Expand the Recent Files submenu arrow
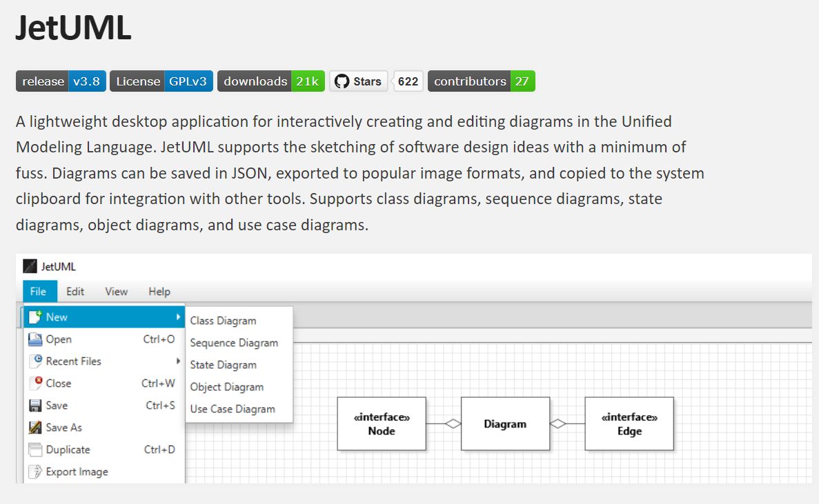The image size is (819, 504). [178, 361]
